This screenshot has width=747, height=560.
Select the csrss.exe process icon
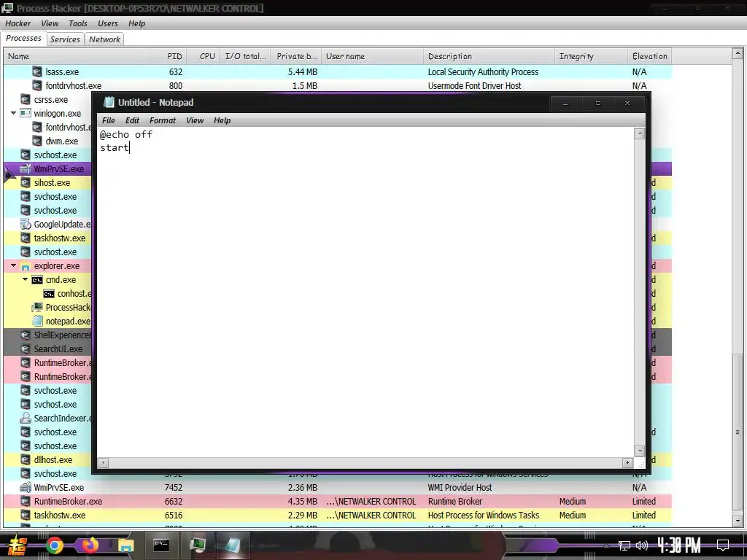click(x=26, y=99)
